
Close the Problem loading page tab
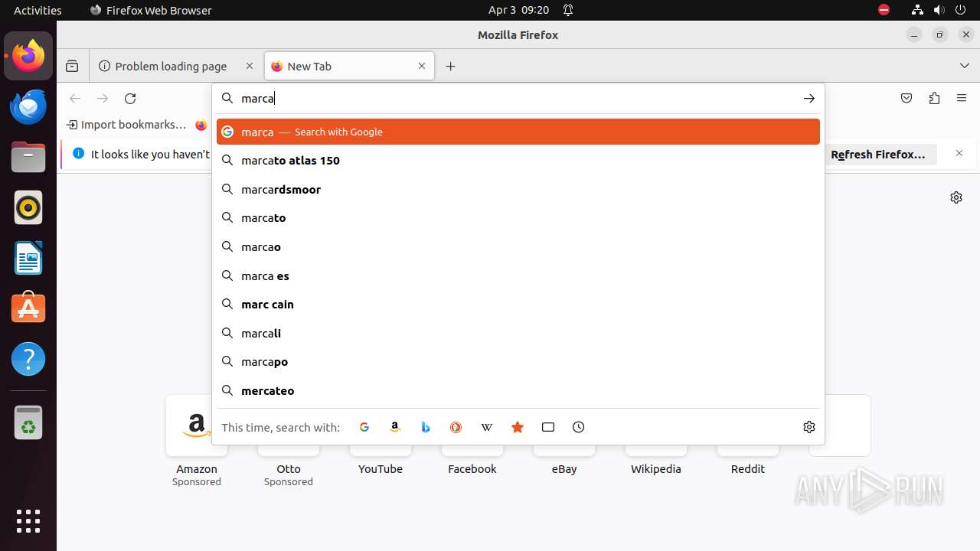pyautogui.click(x=250, y=67)
